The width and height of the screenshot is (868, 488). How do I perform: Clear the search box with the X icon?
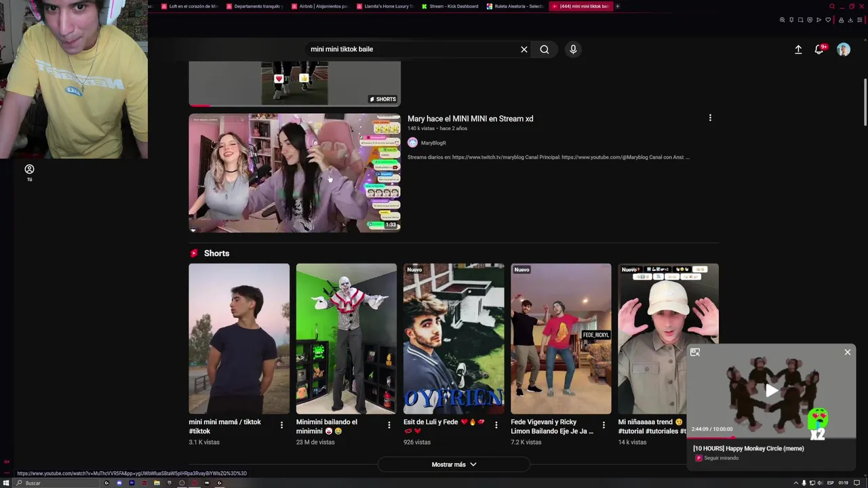point(524,49)
